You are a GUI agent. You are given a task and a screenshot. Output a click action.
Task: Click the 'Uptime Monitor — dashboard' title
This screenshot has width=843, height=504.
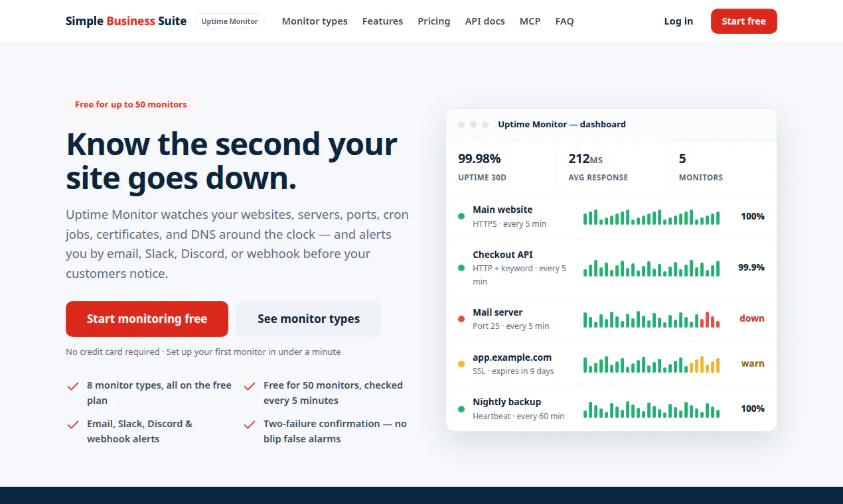(562, 124)
